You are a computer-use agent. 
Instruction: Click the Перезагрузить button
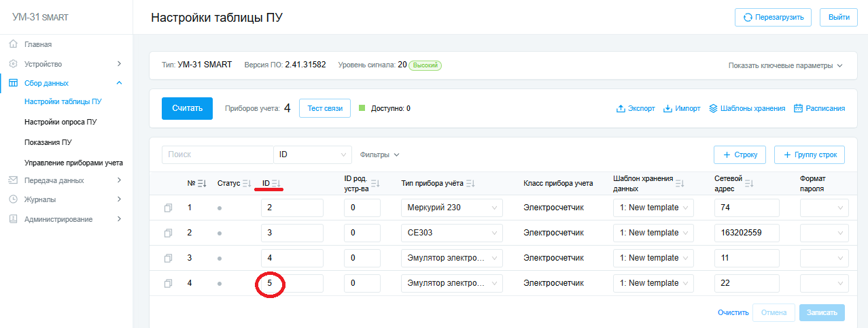tap(773, 18)
